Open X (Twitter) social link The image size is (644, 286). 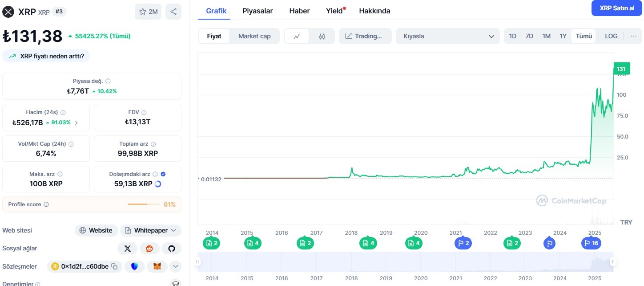[x=128, y=248]
